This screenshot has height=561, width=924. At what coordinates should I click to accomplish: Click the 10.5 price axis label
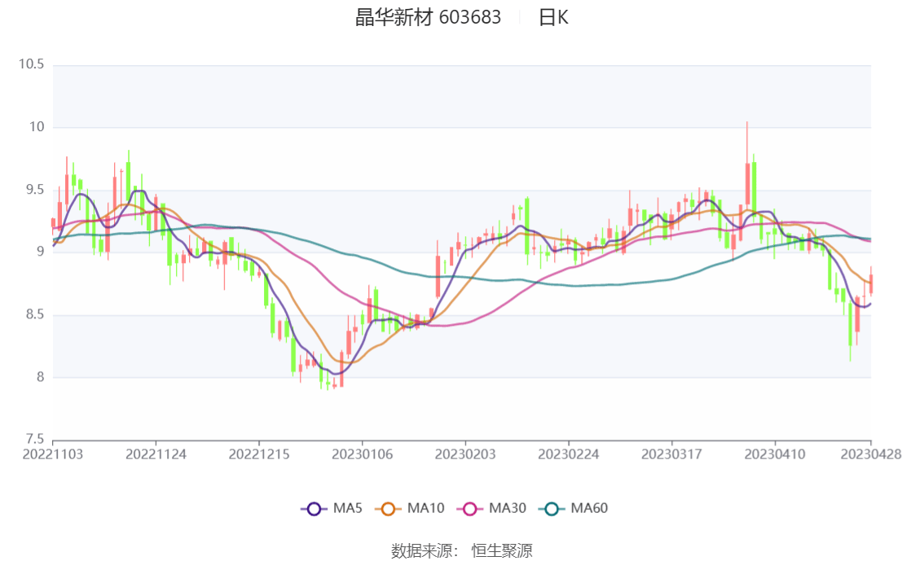(32, 64)
